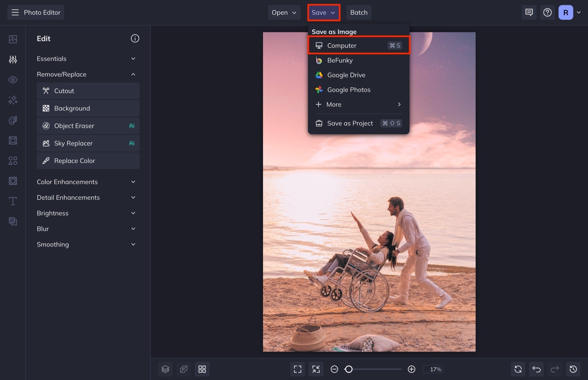Collapse the Remove/Replace section
Viewport: 588px width, 380px height.
pyautogui.click(x=133, y=74)
